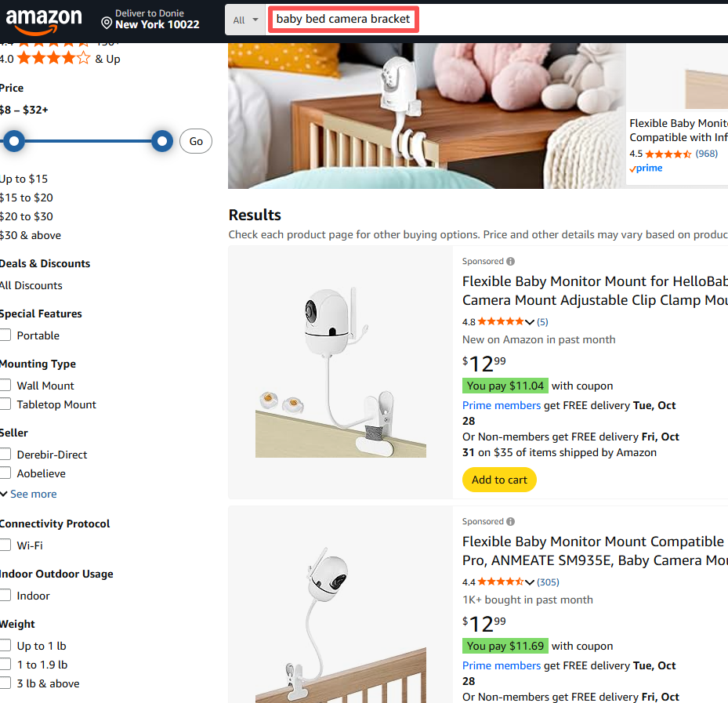Viewport: 728px width, 703px height.
Task: Open the All departments search dropdown
Action: tap(245, 20)
